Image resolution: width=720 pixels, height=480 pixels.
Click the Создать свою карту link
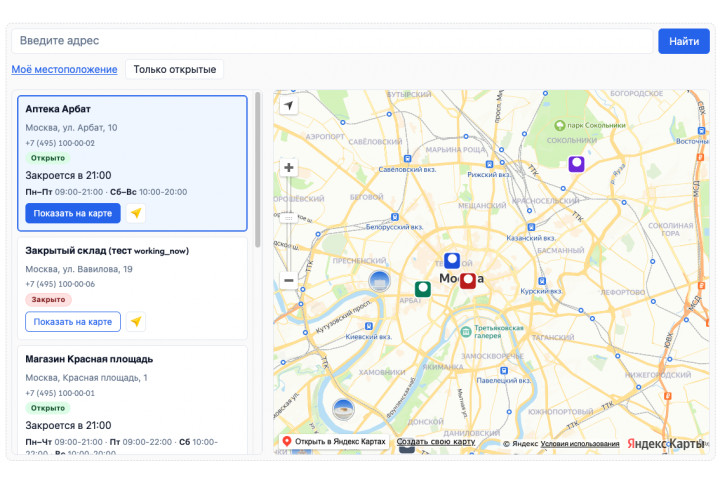[436, 441]
